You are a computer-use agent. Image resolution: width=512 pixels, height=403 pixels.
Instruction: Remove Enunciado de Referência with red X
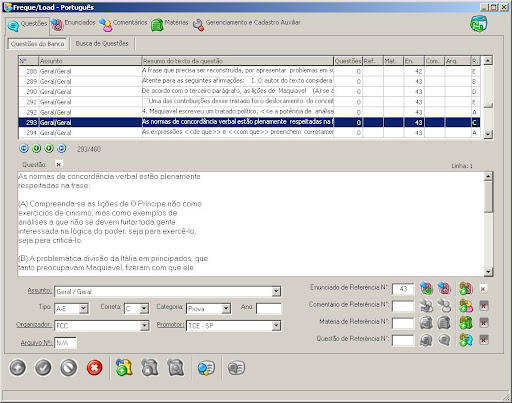coord(483,289)
